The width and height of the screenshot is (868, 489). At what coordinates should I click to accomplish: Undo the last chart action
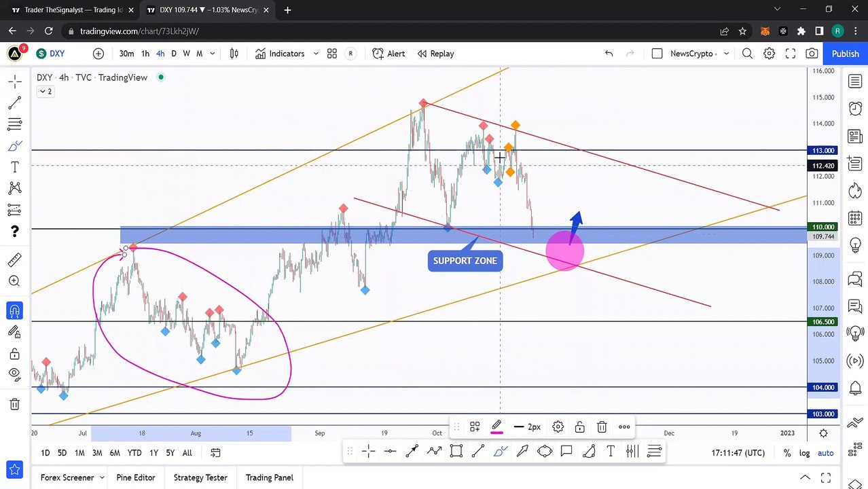pos(609,54)
